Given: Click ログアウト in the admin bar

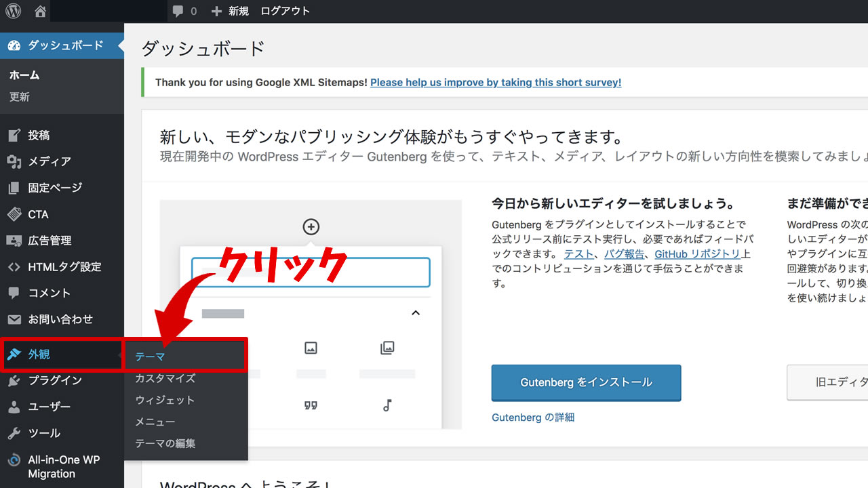Looking at the screenshot, I should click(285, 12).
